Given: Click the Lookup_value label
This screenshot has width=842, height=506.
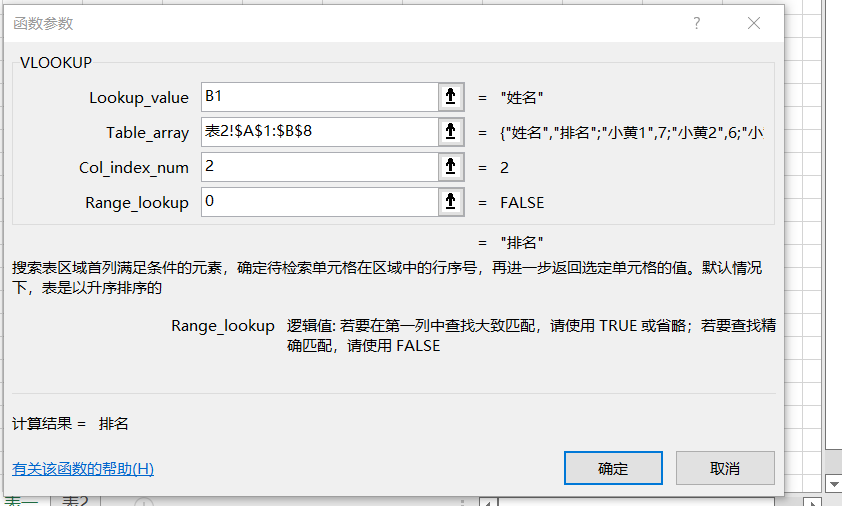Looking at the screenshot, I should 139,98.
